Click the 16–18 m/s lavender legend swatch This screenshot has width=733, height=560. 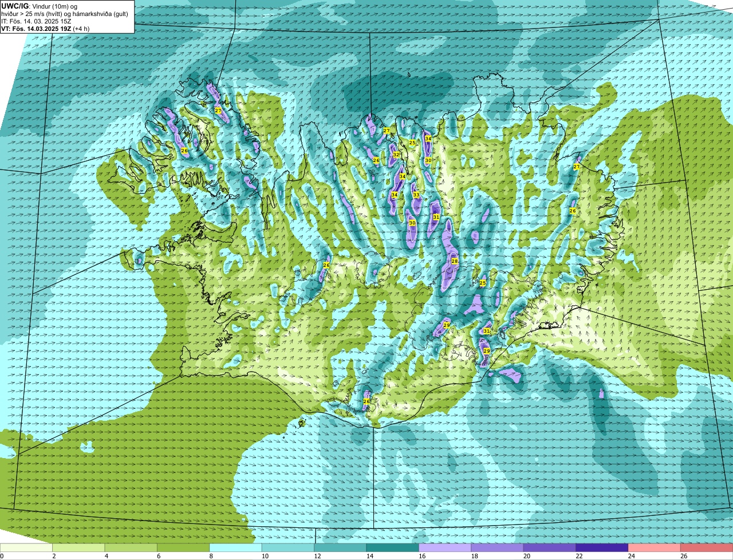(445, 548)
